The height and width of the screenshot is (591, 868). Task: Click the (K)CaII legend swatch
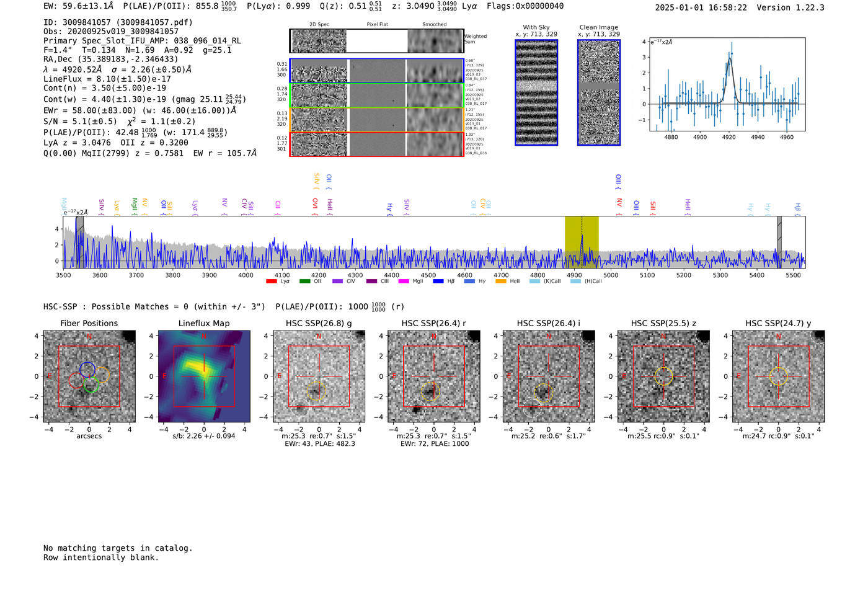tap(535, 282)
